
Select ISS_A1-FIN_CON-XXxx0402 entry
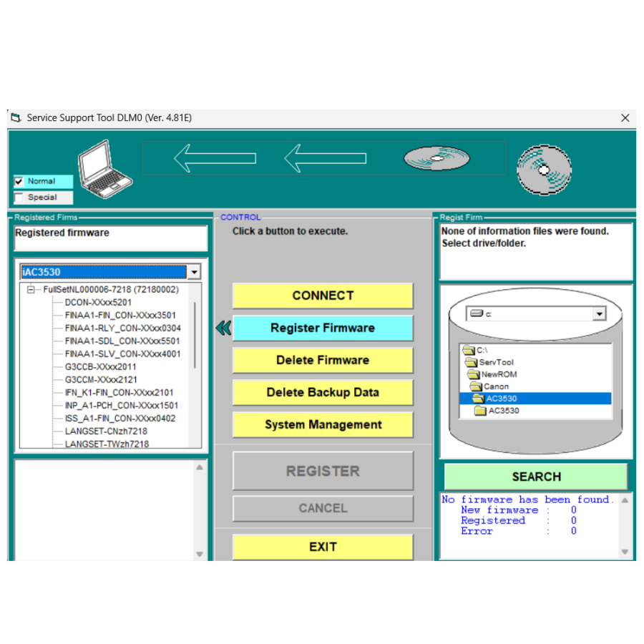tap(120, 418)
